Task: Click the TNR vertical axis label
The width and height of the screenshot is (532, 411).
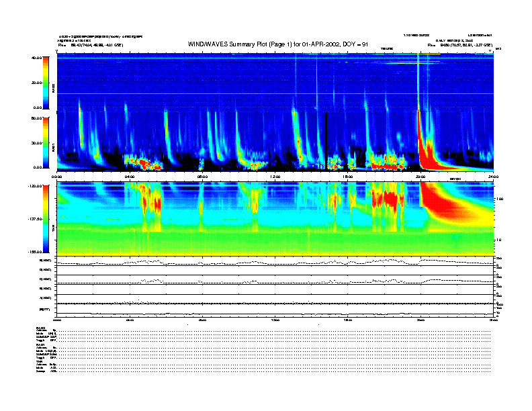Action: [53, 230]
